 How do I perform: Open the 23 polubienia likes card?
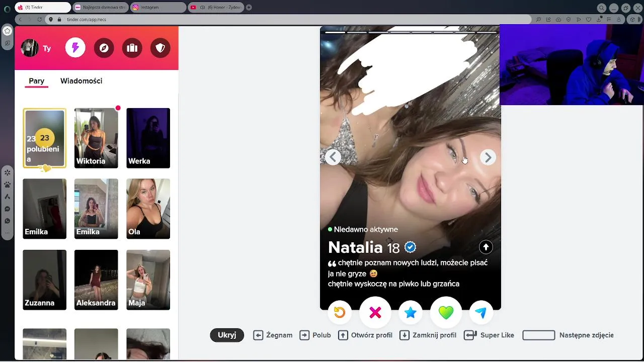tap(44, 138)
